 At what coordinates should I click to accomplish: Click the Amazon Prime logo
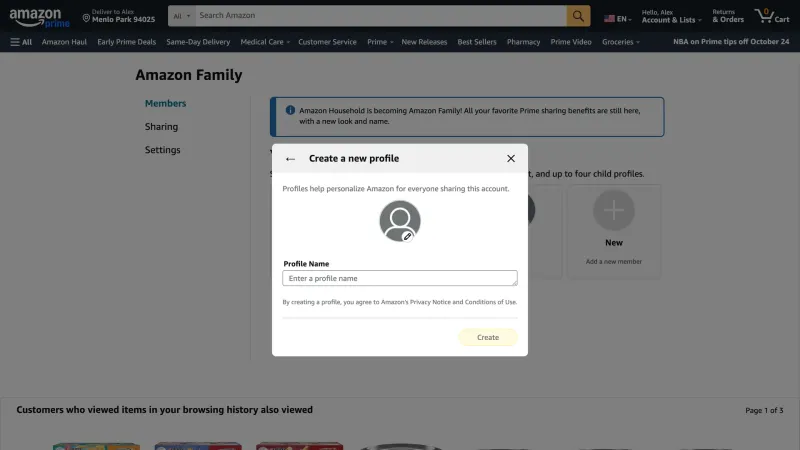point(39,17)
